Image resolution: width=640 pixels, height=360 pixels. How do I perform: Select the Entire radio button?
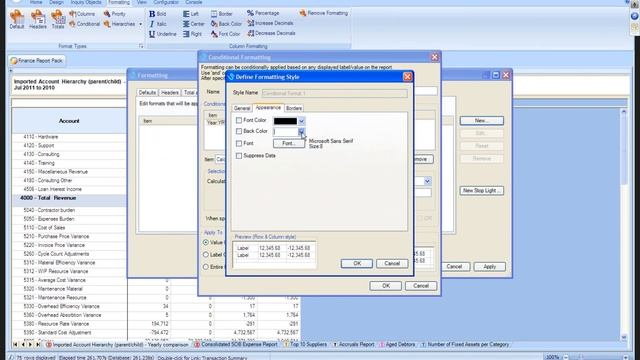206,267
